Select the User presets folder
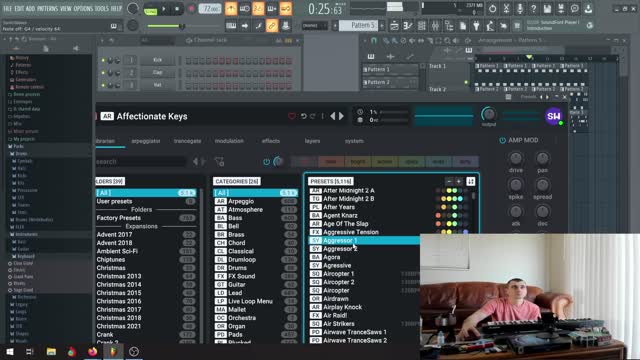Viewport: 640px width, 360px height. point(146,201)
